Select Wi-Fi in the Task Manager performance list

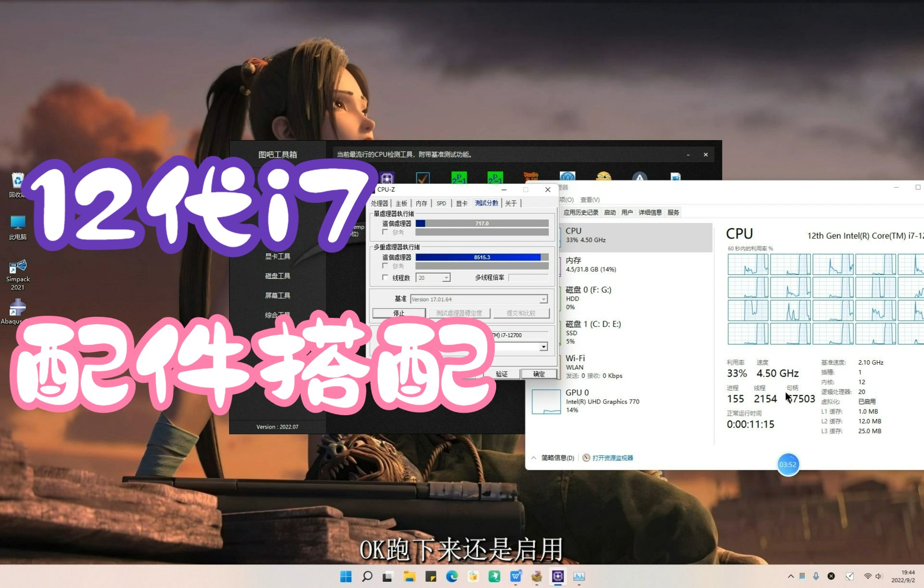635,366
